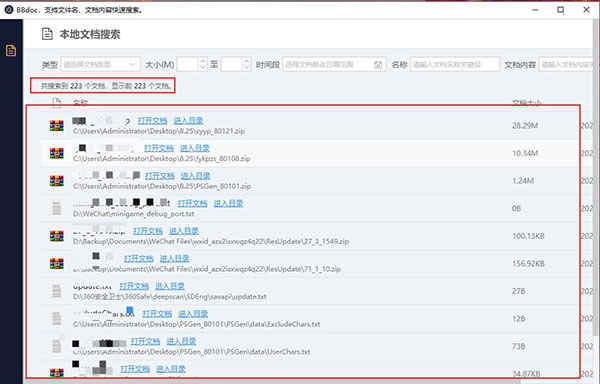Click path ending in deepscan update.txt
The width and height of the screenshot is (600, 384).
(170, 297)
